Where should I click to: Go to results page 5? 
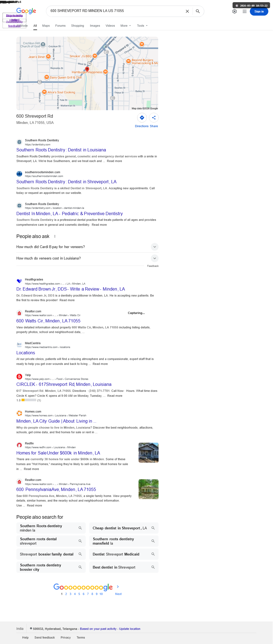pos(79,594)
